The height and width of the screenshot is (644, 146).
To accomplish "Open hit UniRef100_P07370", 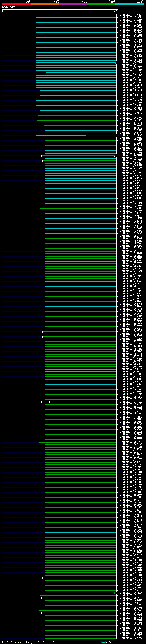I will coord(131,216).
